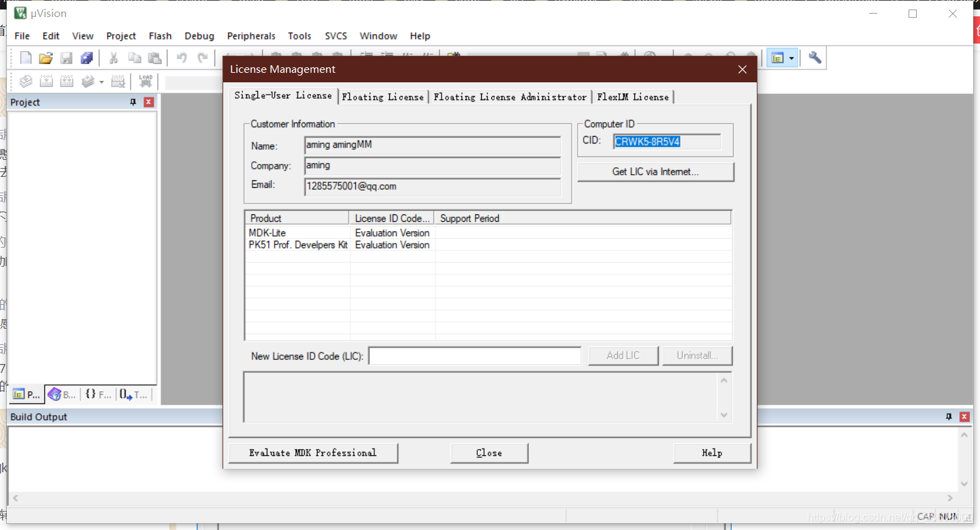Open the Help menu
980x530 pixels.
pos(420,36)
